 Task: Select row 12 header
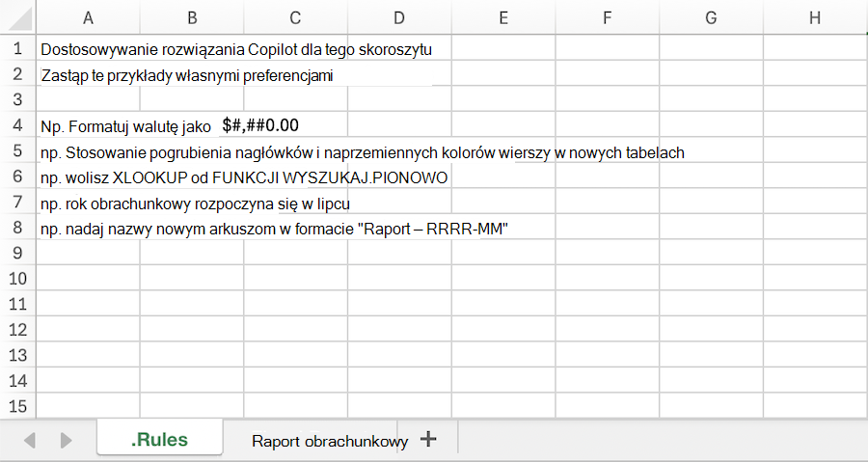pos(17,329)
